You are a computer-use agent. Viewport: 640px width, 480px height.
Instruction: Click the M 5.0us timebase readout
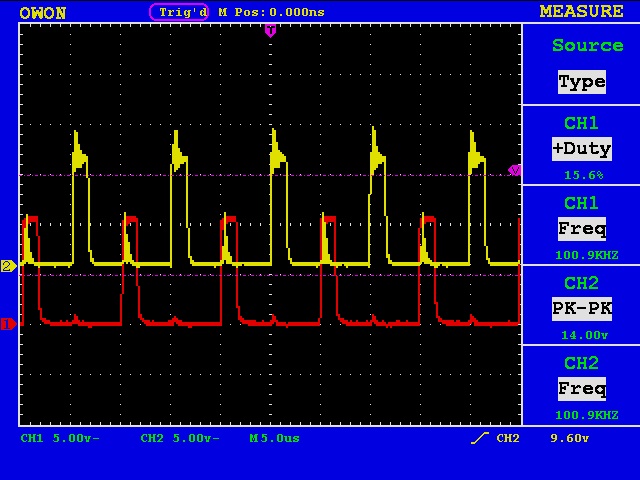pyautogui.click(x=274, y=438)
